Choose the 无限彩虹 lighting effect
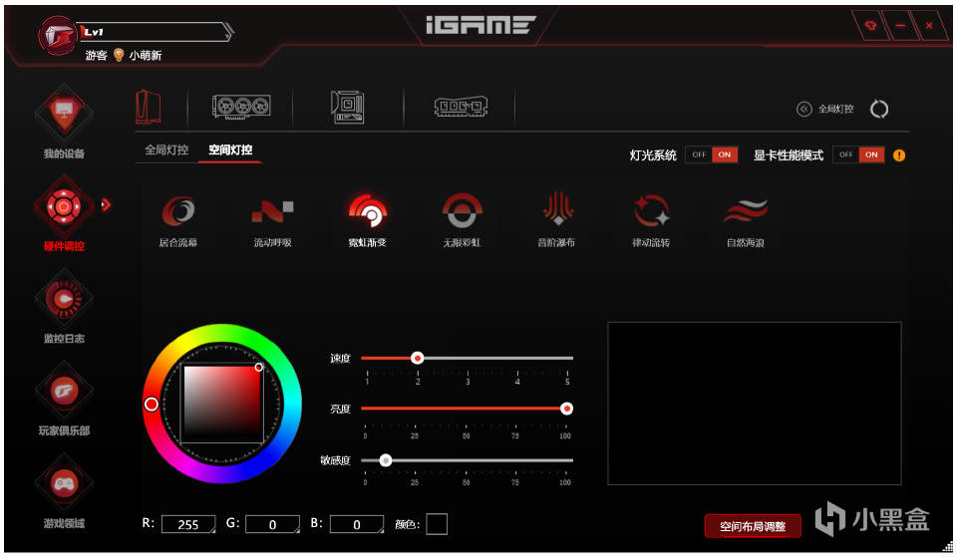Viewport: 957px width, 560px height. 462,219
